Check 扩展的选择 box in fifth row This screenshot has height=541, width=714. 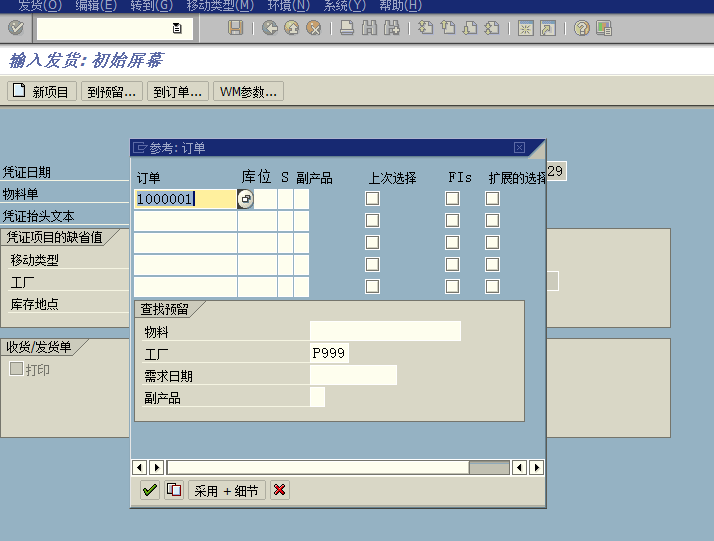(492, 286)
